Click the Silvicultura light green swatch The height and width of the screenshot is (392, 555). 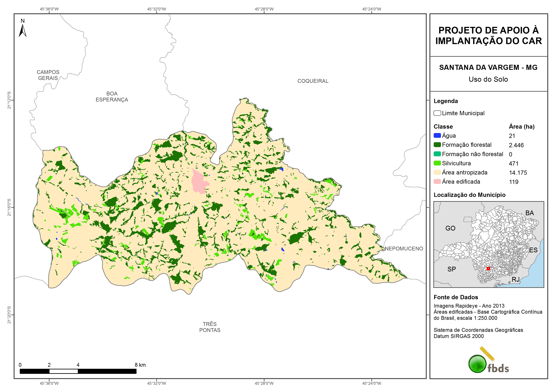tap(437, 163)
